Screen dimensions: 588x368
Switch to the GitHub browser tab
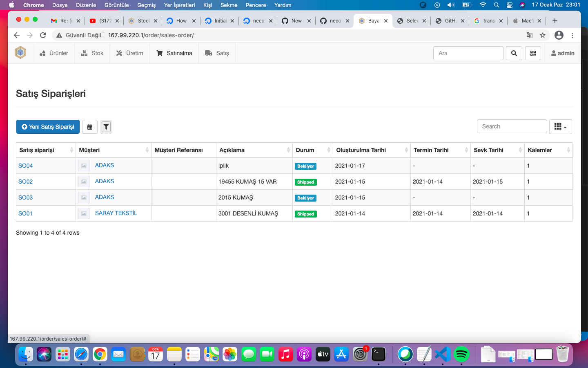click(x=448, y=20)
